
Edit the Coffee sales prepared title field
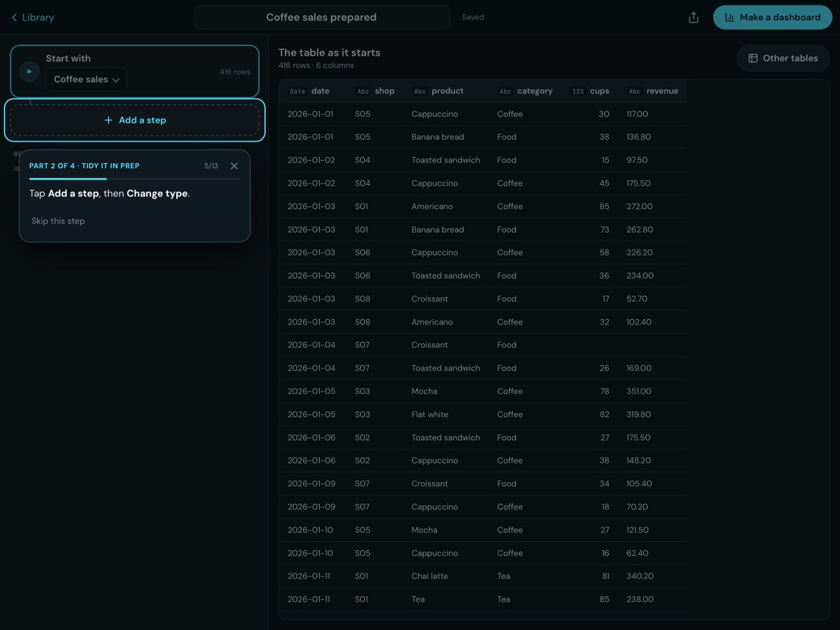click(x=321, y=17)
